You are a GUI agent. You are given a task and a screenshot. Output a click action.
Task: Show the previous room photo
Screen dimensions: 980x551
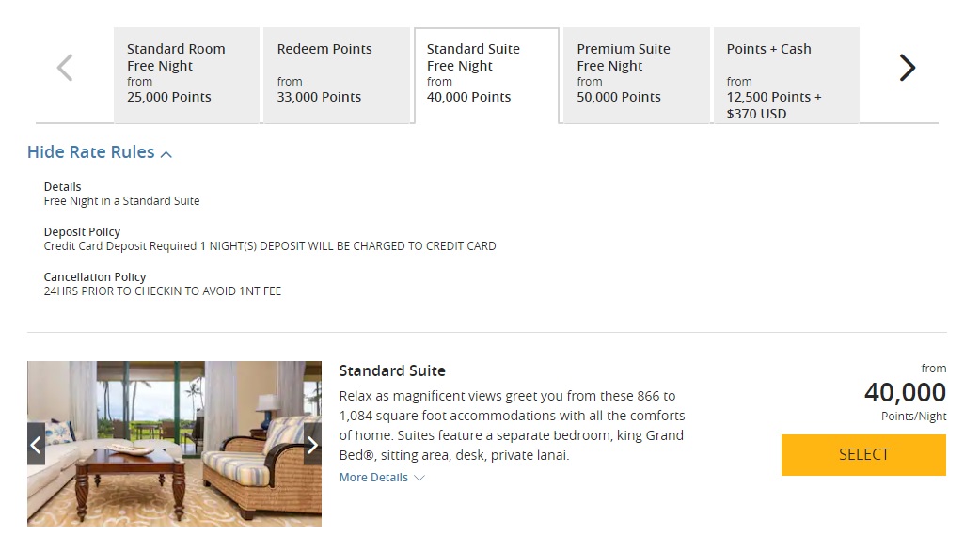tap(36, 445)
